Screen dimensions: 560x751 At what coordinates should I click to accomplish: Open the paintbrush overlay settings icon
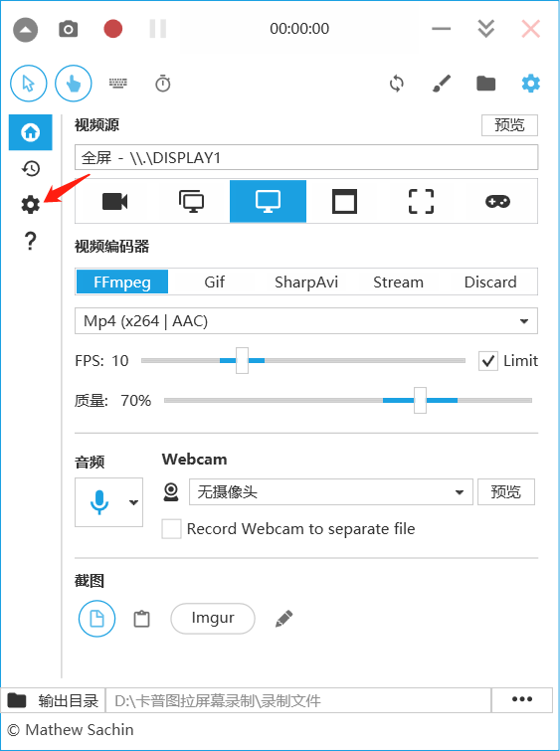point(442,84)
